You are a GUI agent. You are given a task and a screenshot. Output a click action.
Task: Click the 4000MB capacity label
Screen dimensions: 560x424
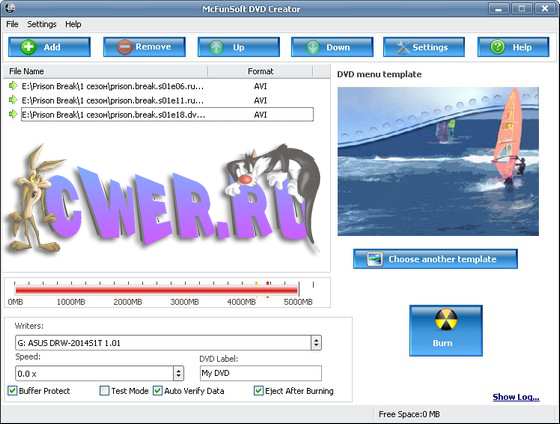click(241, 302)
